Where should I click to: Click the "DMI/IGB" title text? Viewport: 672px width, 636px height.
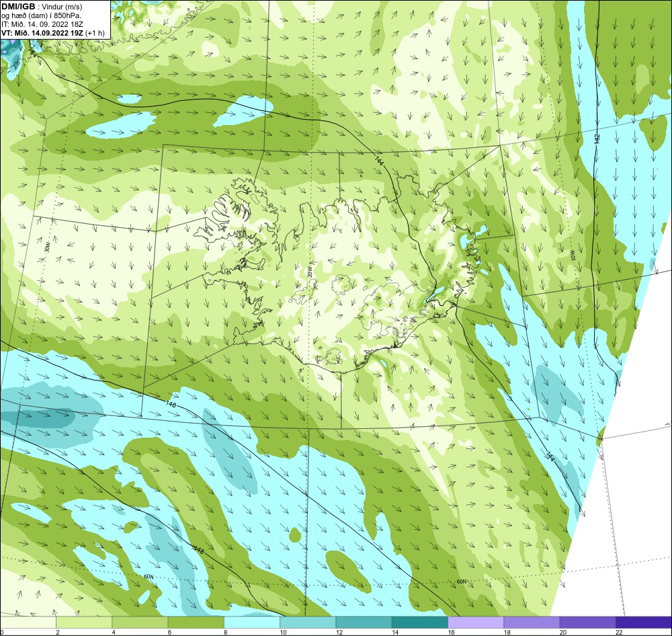tap(18, 7)
